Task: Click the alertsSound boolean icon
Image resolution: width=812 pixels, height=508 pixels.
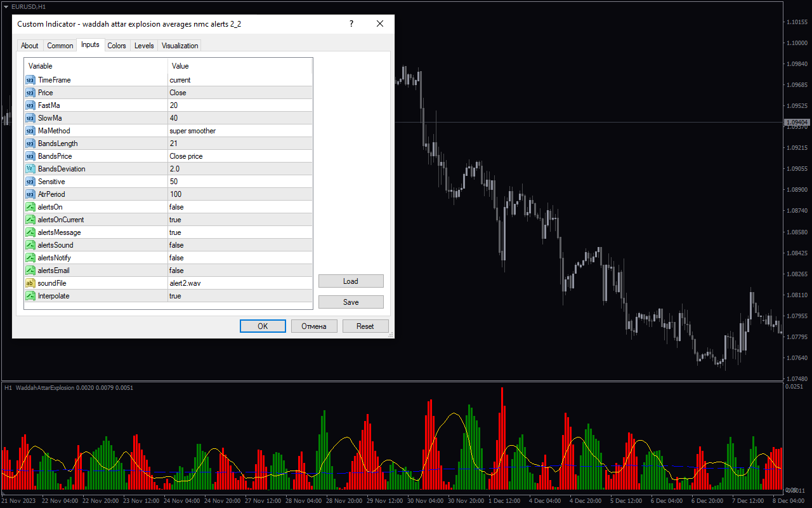Action: (x=30, y=245)
